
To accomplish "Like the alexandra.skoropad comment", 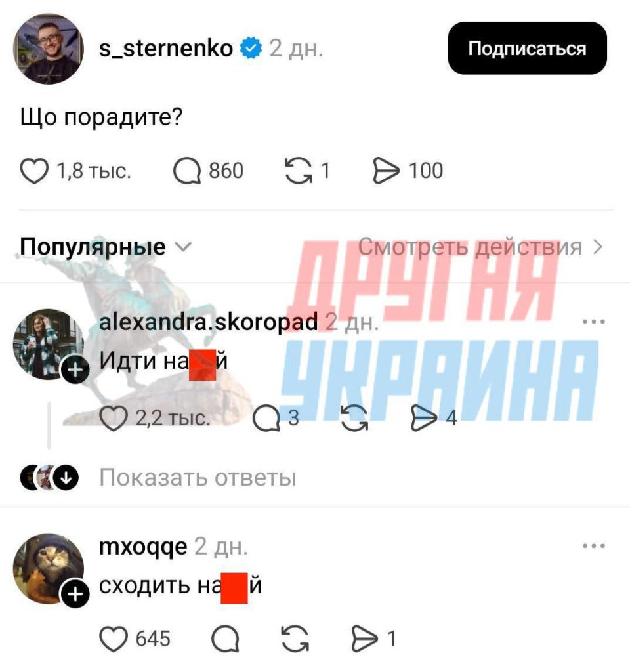I will [114, 418].
